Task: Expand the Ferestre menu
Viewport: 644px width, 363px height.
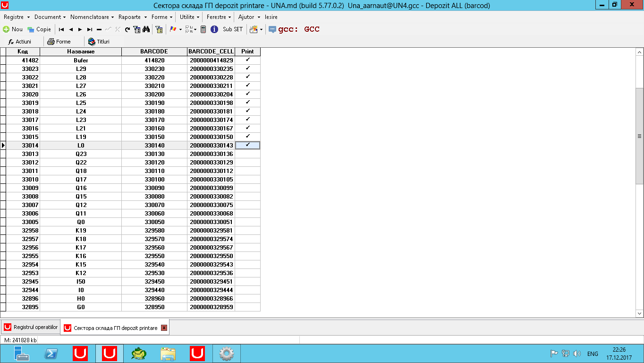Action: pyautogui.click(x=219, y=17)
